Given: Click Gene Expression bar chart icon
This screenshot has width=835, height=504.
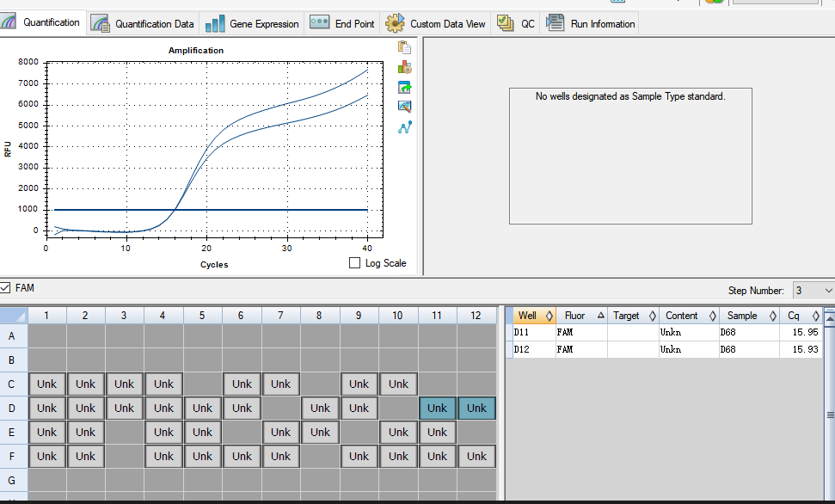Looking at the screenshot, I should pos(215,23).
